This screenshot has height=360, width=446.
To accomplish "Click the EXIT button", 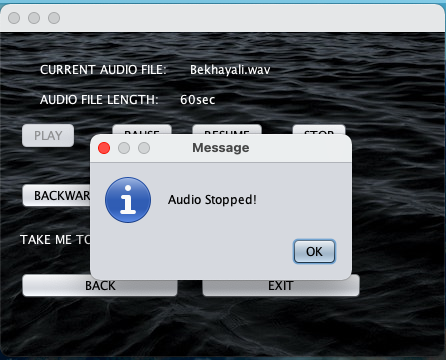I will [x=281, y=286].
